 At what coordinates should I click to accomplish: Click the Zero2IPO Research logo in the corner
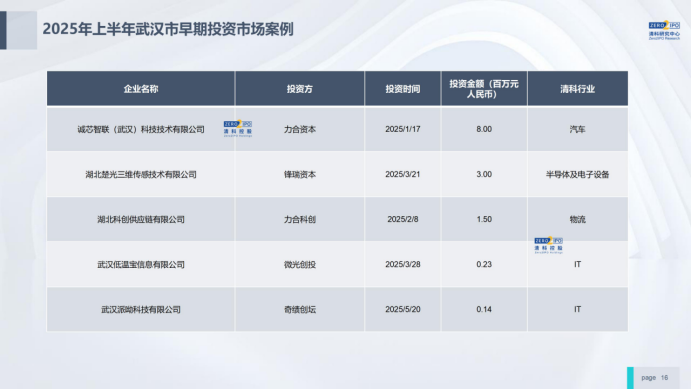[x=664, y=30]
